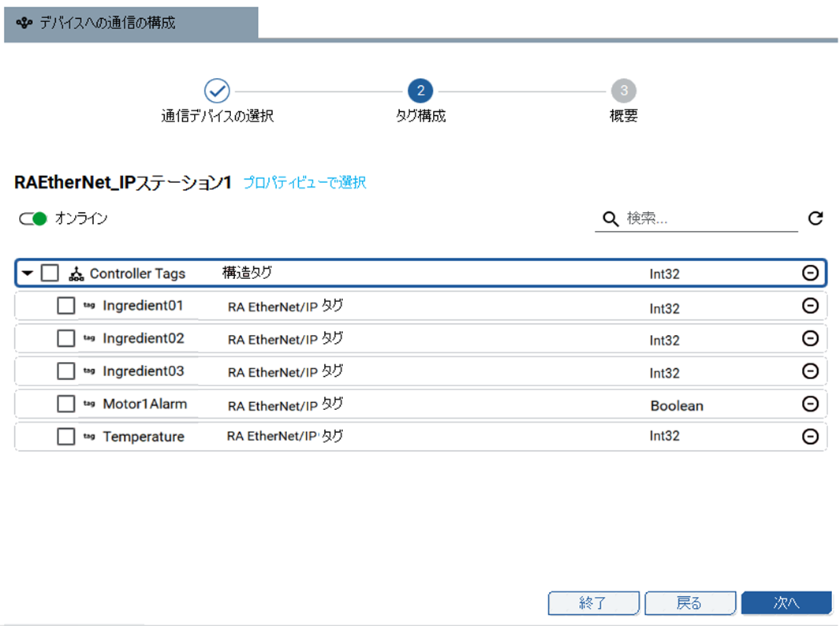Image resolution: width=840 pixels, height=626 pixels.
Task: Click the refresh icon beside search field
Action: tap(816, 218)
